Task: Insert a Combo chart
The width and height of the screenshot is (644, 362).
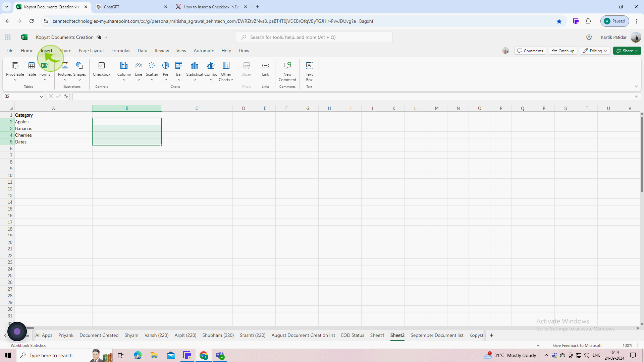Action: (x=211, y=71)
